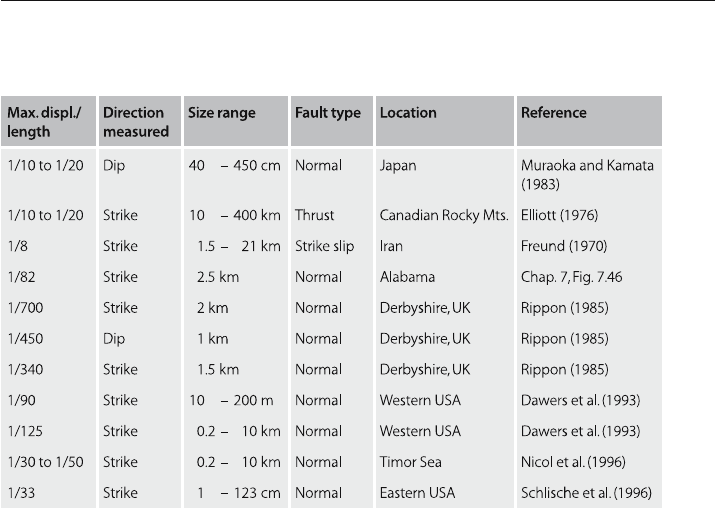The width and height of the screenshot is (715, 508).
Task: Click the "Muraoka and Kamata (1983)" reference
Action: [587, 175]
